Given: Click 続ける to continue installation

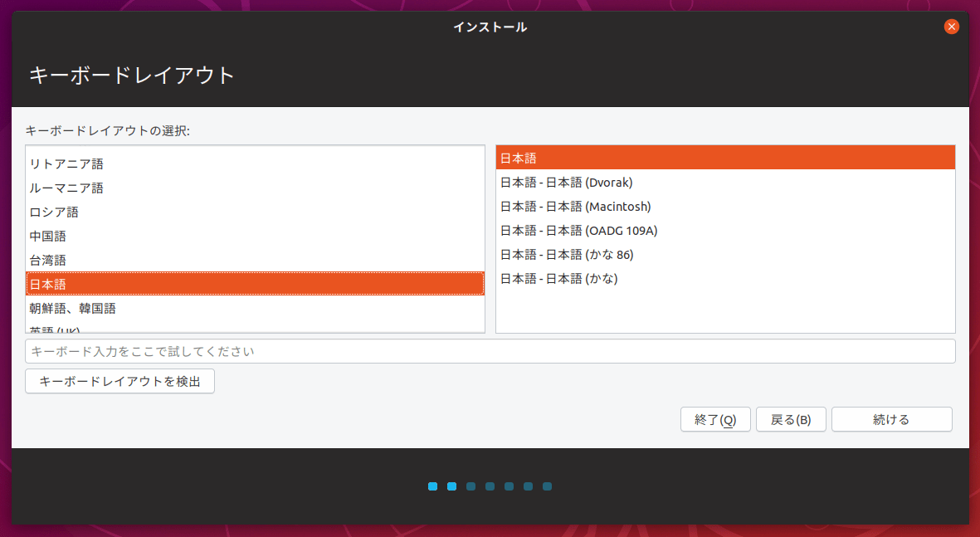Looking at the screenshot, I should click(892, 419).
